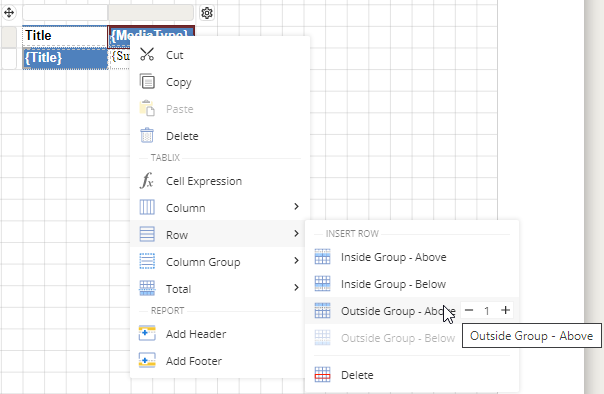The image size is (604, 394).
Task: Insert row Outside Group - Above
Action: (x=398, y=311)
